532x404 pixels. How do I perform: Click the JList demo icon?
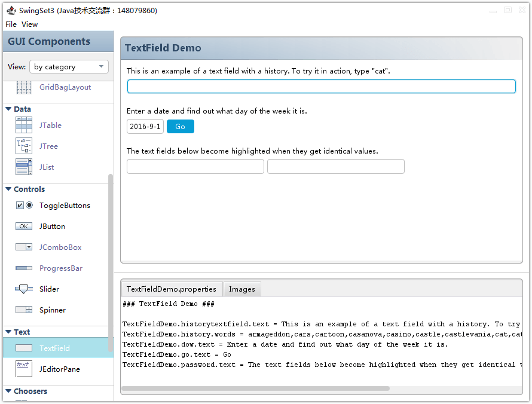coord(24,167)
